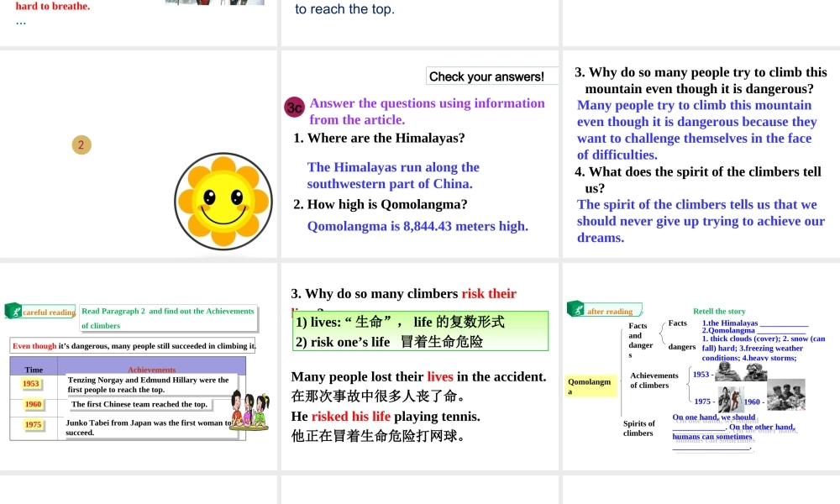Viewport: 840px width, 504px height.
Task: Click the Retell the story heading
Action: (719, 311)
